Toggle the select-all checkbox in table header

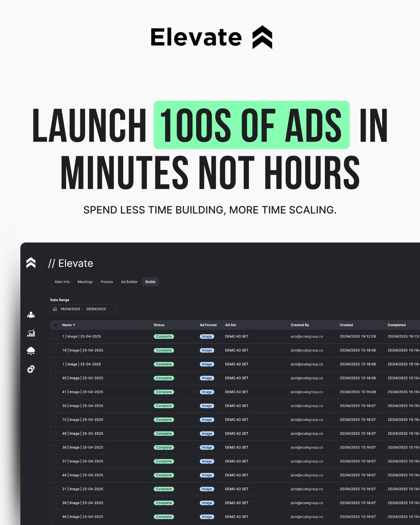point(55,325)
